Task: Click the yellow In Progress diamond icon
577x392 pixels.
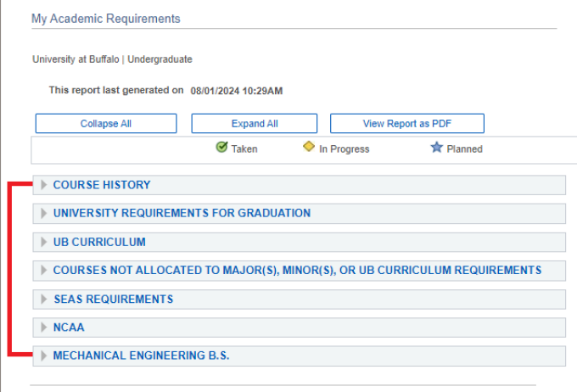Action: (x=309, y=148)
